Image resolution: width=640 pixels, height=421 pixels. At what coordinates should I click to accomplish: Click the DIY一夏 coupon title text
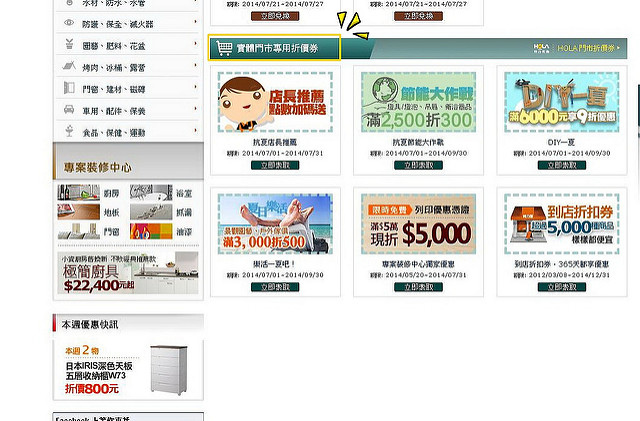tap(561, 143)
